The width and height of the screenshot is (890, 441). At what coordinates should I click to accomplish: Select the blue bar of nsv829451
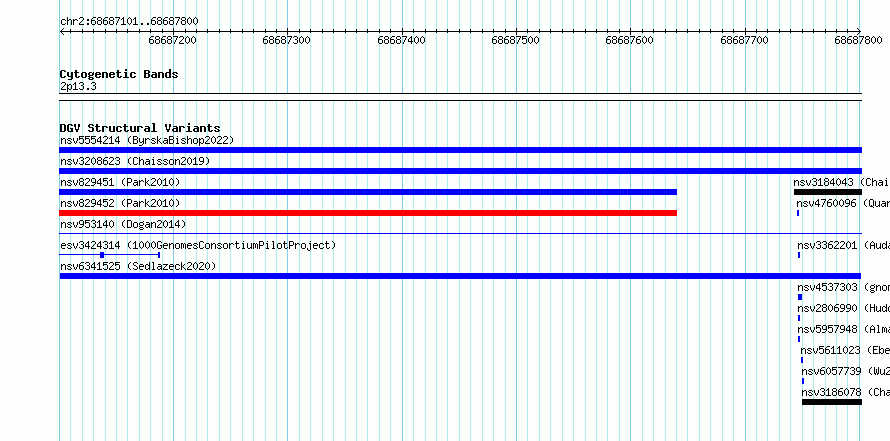pos(368,192)
